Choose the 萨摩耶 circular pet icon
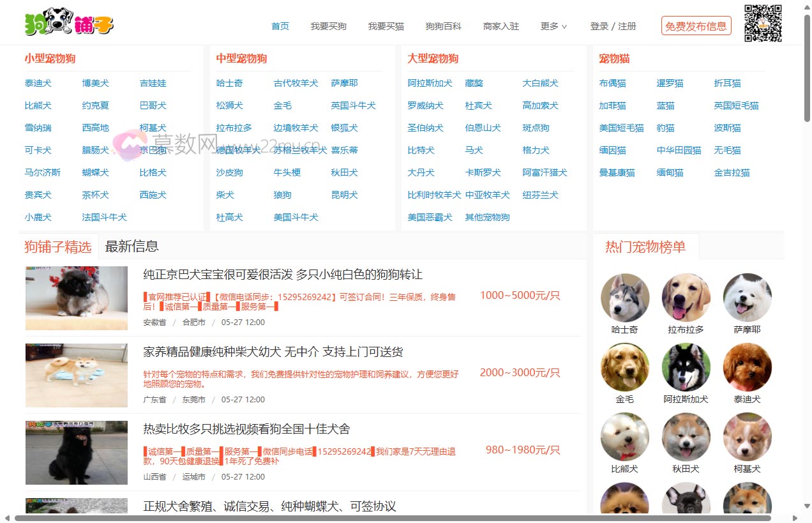812x523 pixels. (x=747, y=298)
